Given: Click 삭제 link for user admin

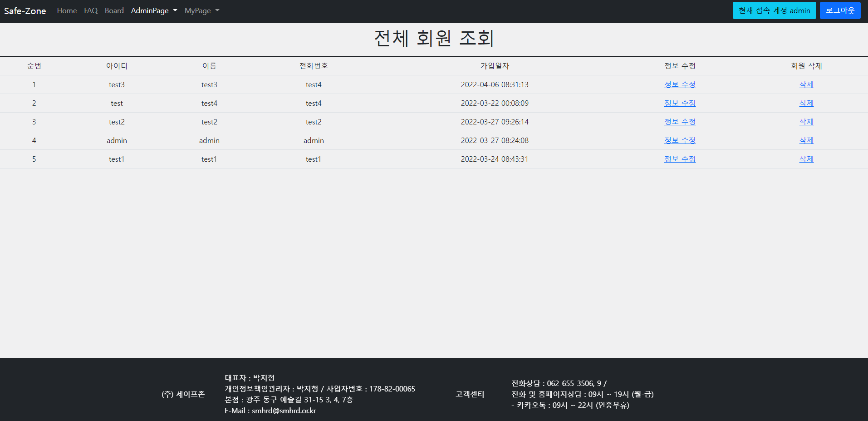Looking at the screenshot, I should [x=806, y=140].
